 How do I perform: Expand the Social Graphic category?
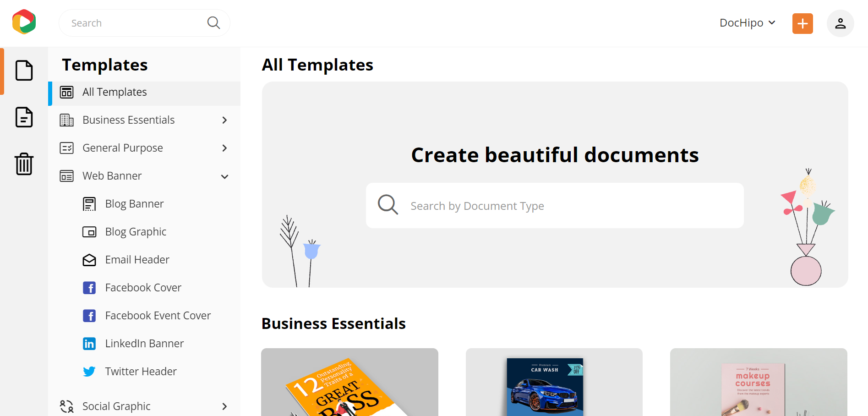(224, 406)
